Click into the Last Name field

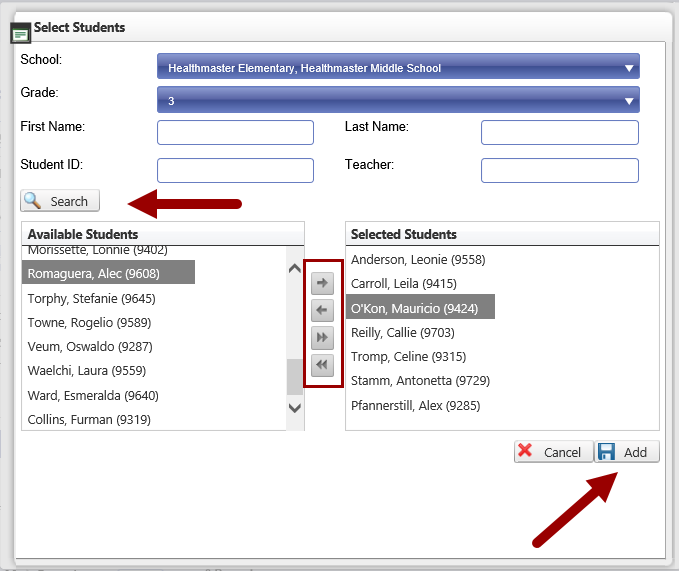click(559, 133)
